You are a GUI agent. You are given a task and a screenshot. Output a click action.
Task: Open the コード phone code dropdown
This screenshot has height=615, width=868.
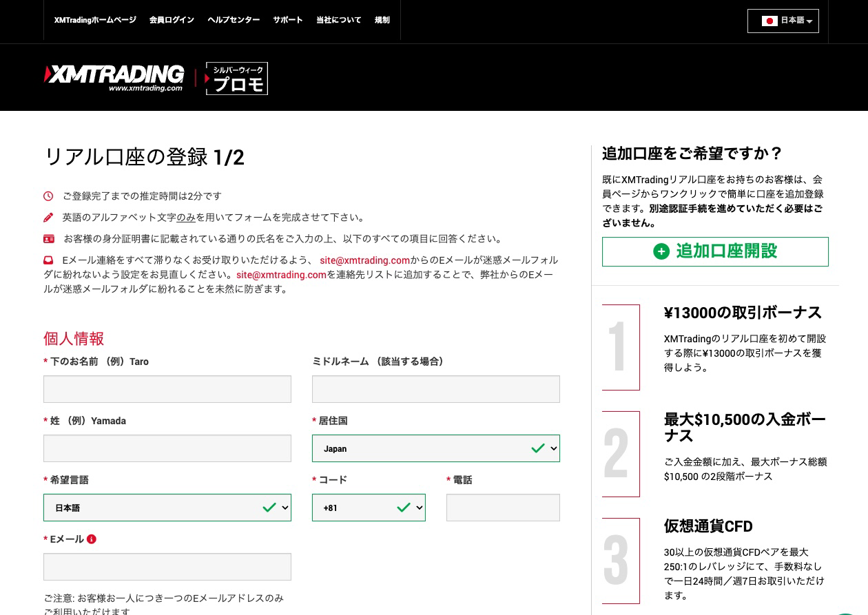[x=369, y=508]
